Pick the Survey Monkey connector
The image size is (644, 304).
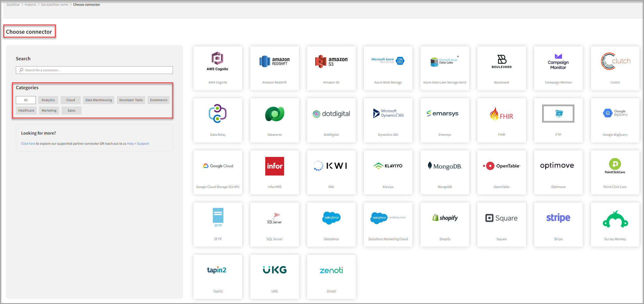pos(615,225)
